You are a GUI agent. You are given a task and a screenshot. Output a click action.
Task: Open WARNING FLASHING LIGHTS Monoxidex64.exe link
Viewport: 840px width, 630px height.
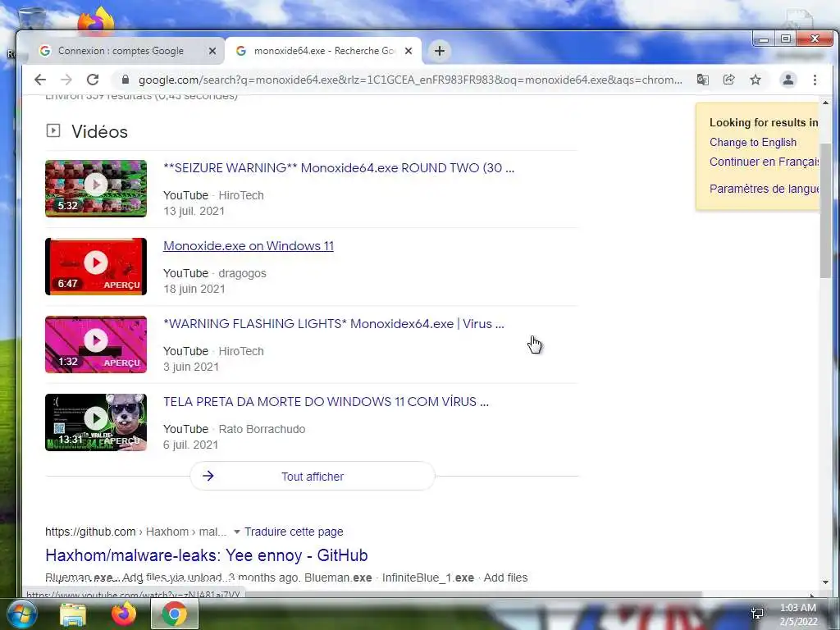[x=334, y=323]
